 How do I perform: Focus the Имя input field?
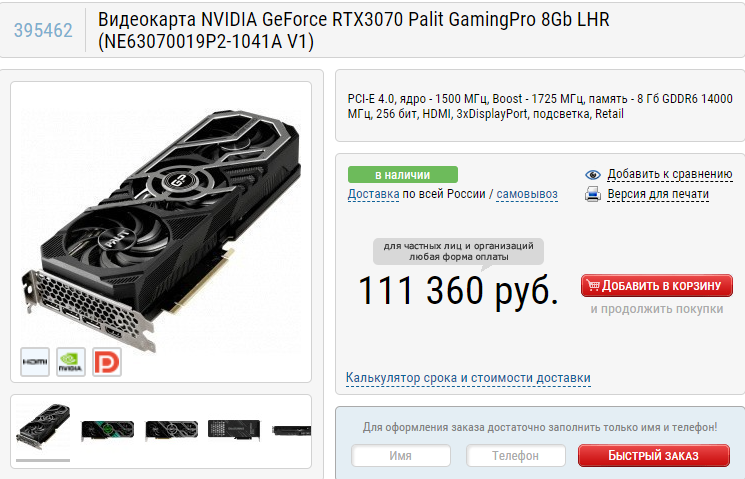pos(401,456)
